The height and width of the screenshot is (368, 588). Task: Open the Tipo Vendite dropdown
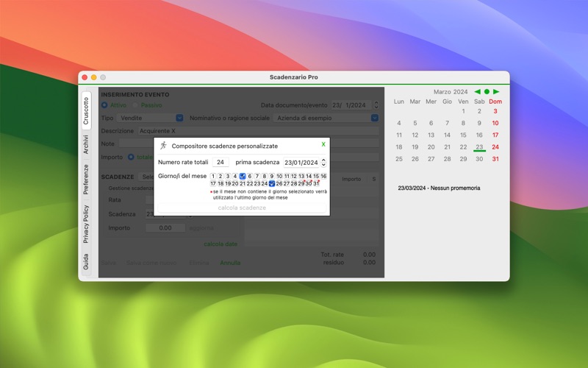coord(150,118)
